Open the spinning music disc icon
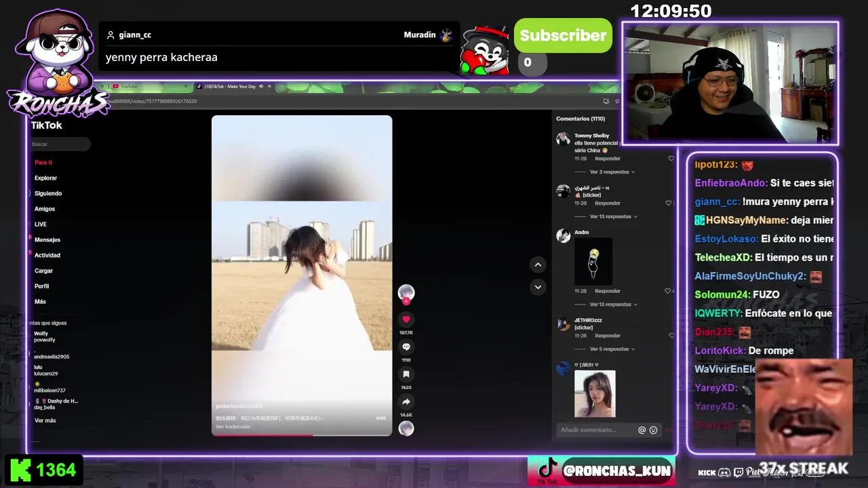 coord(406,428)
